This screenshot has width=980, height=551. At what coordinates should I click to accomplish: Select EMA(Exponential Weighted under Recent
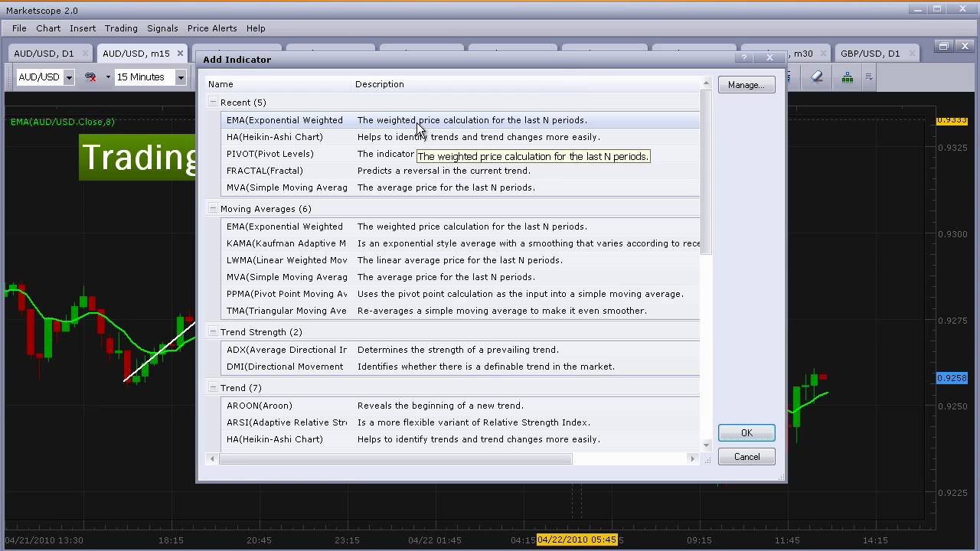tap(462, 120)
